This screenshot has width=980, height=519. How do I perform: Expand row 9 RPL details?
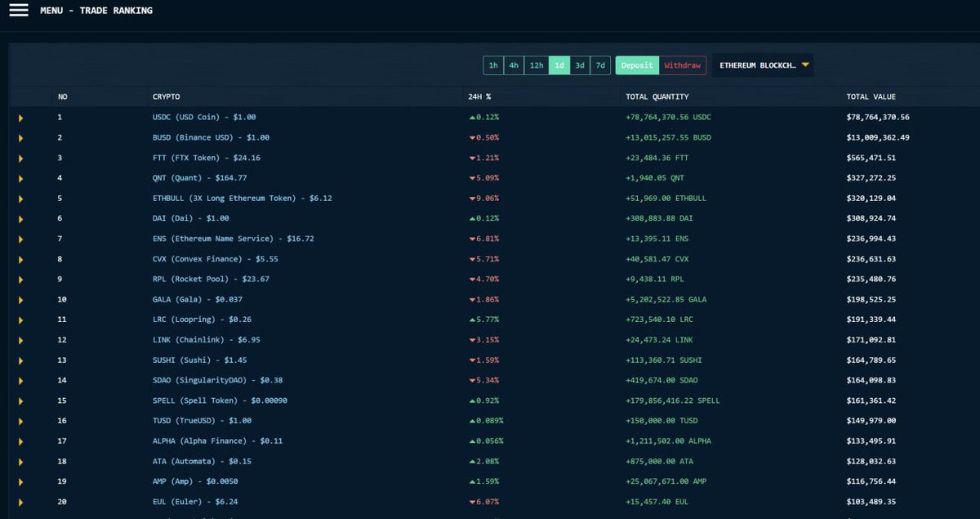(x=20, y=280)
